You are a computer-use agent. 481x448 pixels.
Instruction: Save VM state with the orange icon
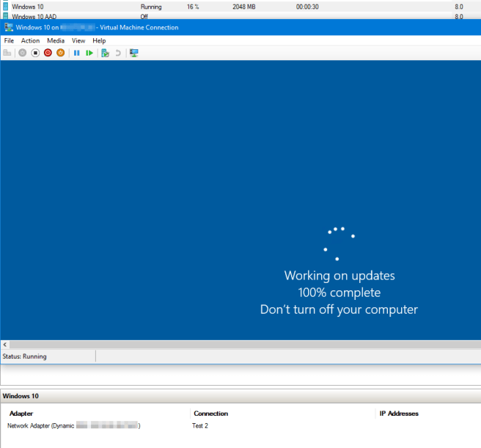(x=60, y=53)
